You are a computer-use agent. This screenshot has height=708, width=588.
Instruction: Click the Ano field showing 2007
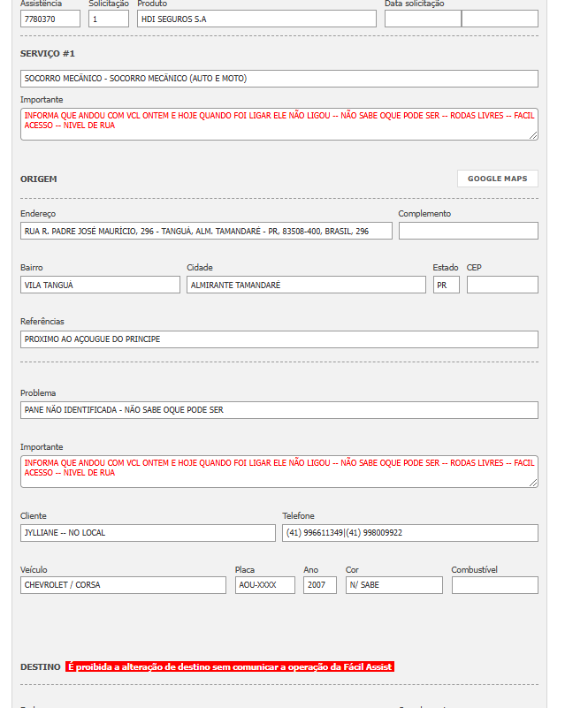click(x=319, y=585)
